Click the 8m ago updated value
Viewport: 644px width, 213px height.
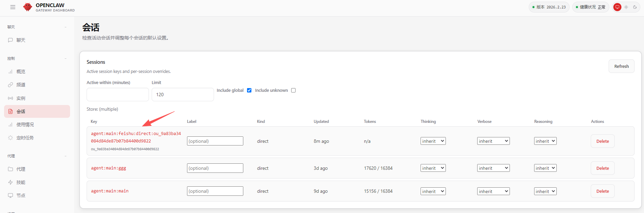pos(321,141)
